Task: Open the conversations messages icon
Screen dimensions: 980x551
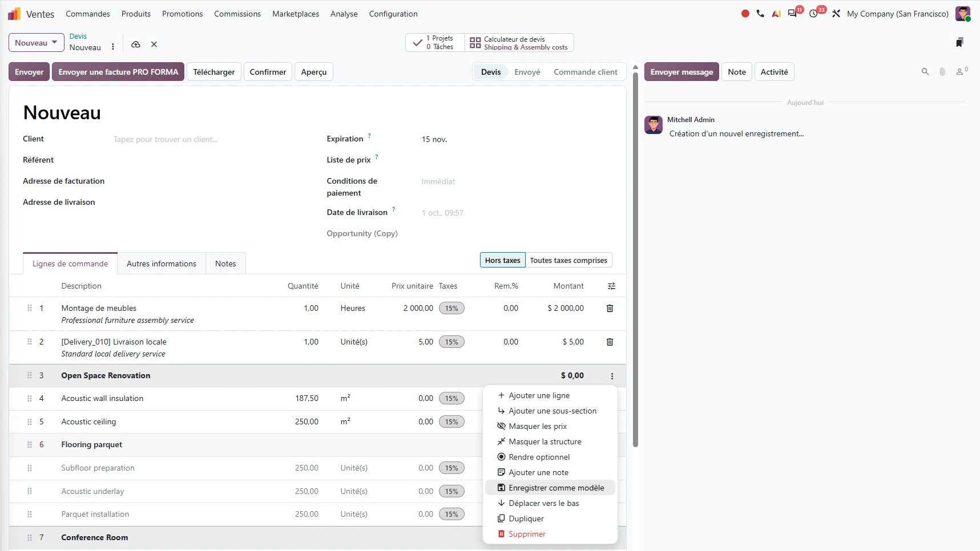Action: [792, 14]
